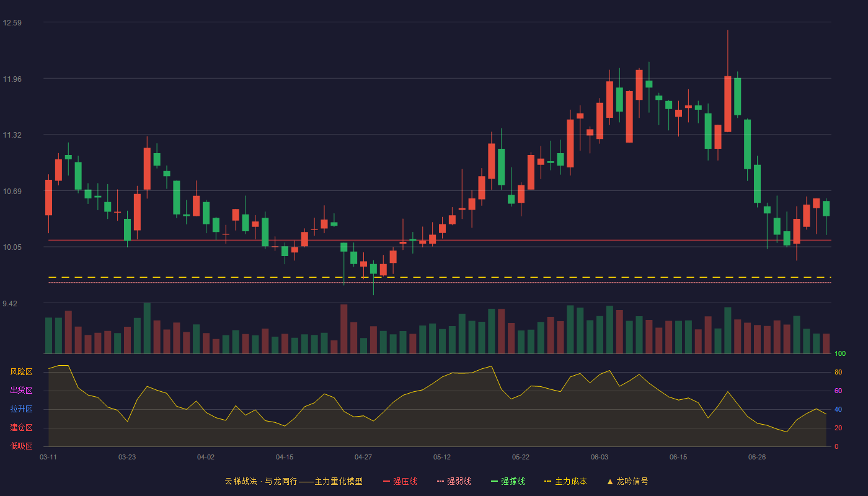Toggle the 强压线 legend series
This screenshot has width=868, height=496.
pyautogui.click(x=400, y=481)
